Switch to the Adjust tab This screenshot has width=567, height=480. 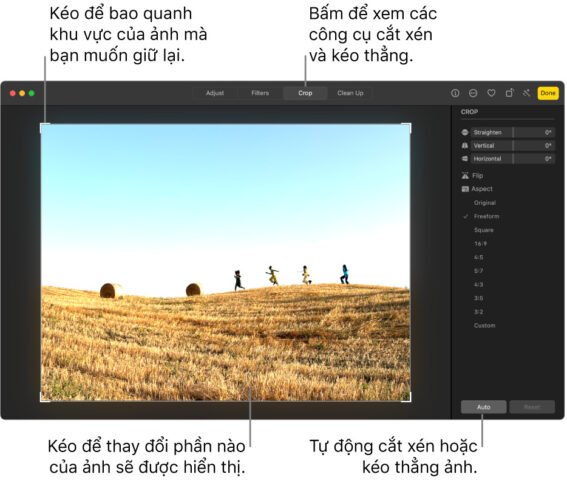215,93
